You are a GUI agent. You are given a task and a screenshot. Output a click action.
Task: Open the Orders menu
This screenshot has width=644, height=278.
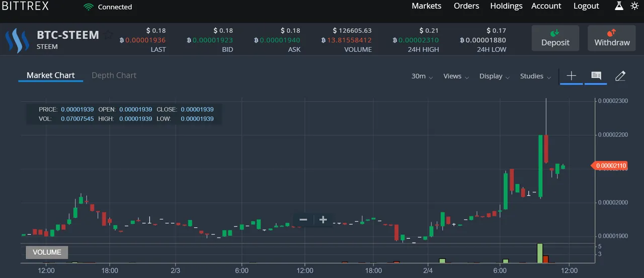466,6
